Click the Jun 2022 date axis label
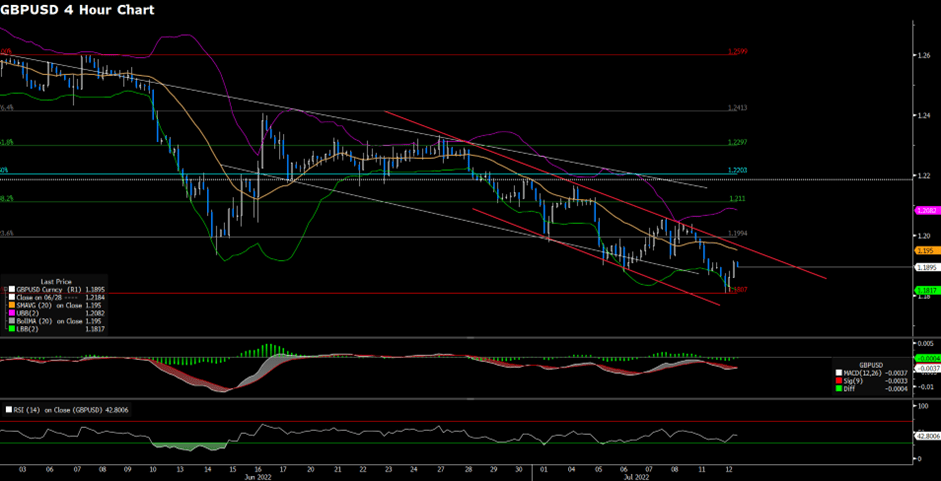 point(258,477)
